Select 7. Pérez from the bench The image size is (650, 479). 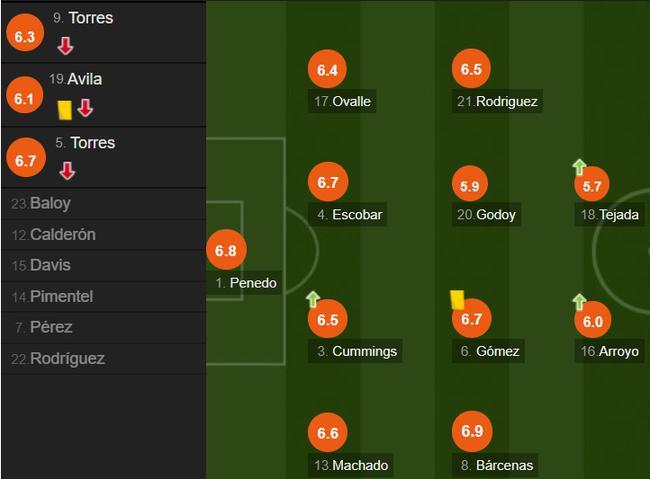coord(104,328)
